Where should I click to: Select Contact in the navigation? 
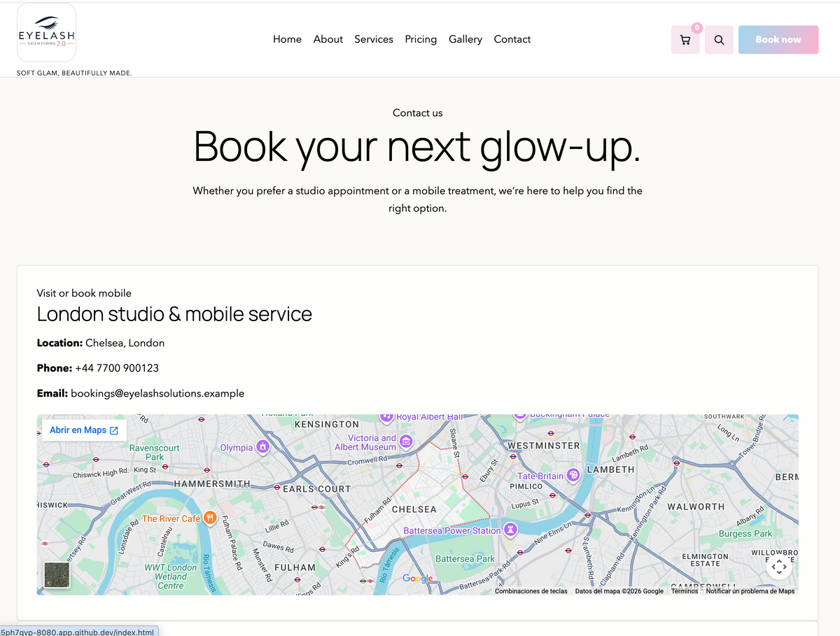pos(512,39)
